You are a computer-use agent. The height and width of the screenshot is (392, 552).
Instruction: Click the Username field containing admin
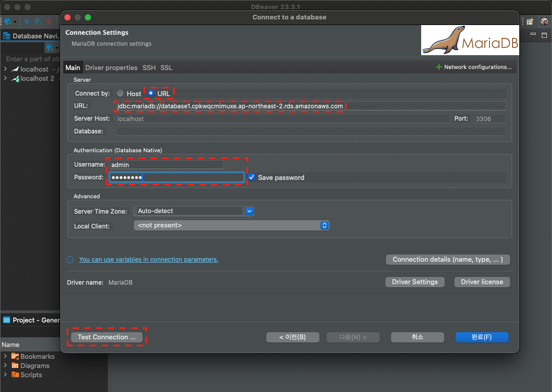(167, 165)
